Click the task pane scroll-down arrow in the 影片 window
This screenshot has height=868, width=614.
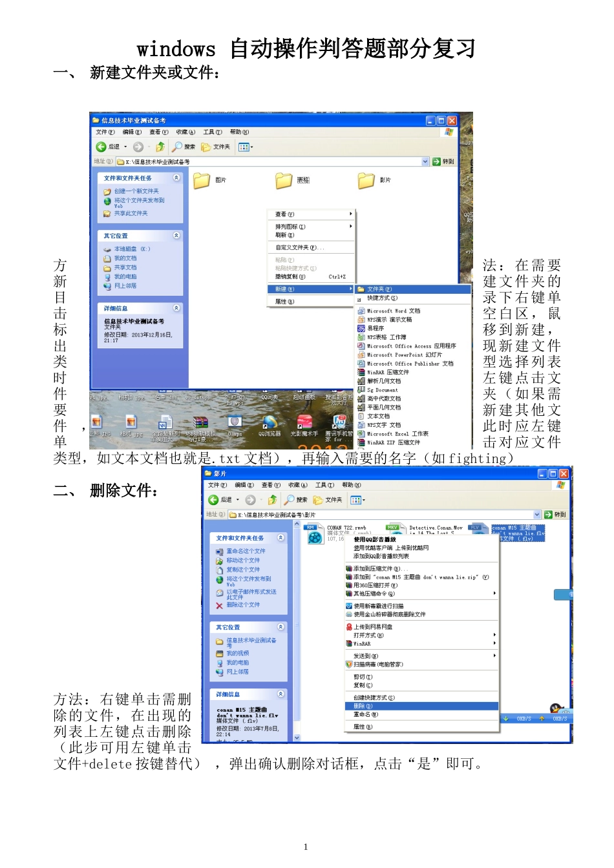click(297, 738)
